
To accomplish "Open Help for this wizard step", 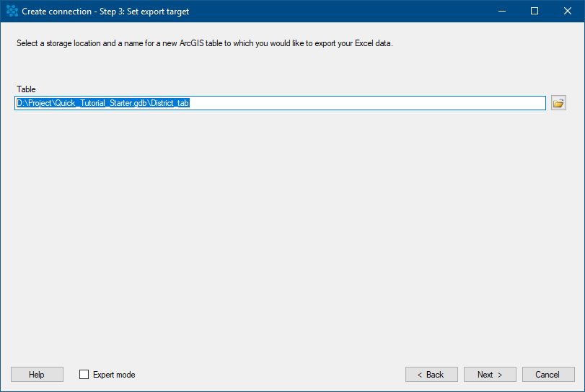I will click(x=37, y=375).
